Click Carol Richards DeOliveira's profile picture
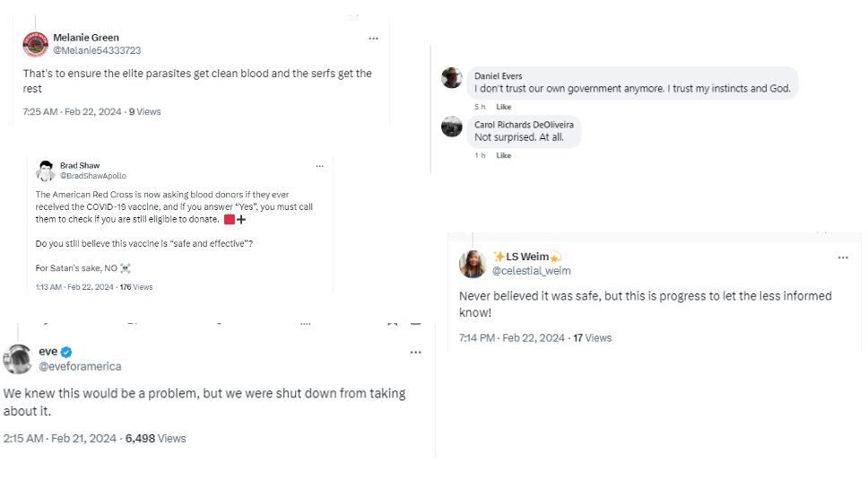The width and height of the screenshot is (868, 481). 452,127
